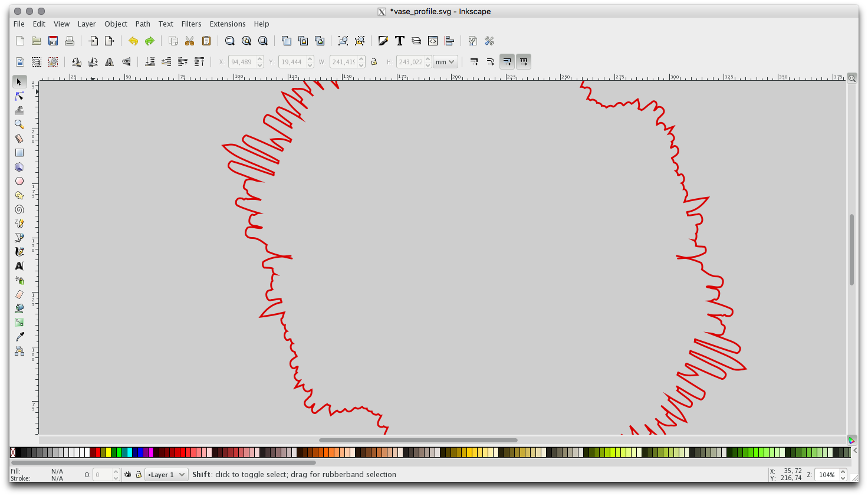Click the New document icon

pyautogui.click(x=20, y=41)
